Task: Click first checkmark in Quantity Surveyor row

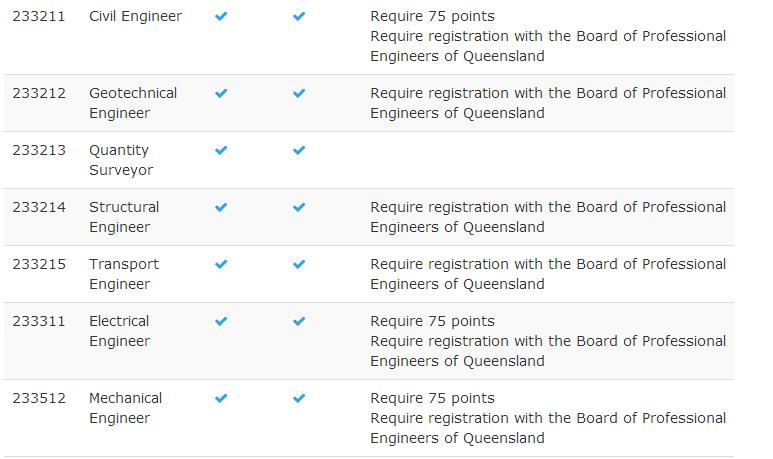Action: (x=221, y=150)
